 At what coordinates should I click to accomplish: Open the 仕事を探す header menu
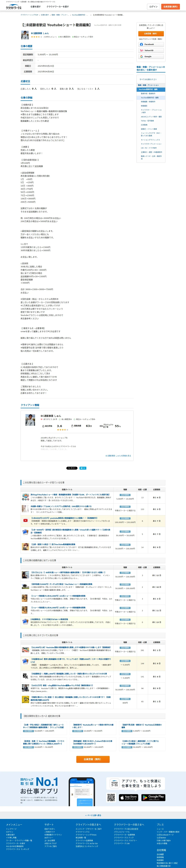[35, 7]
